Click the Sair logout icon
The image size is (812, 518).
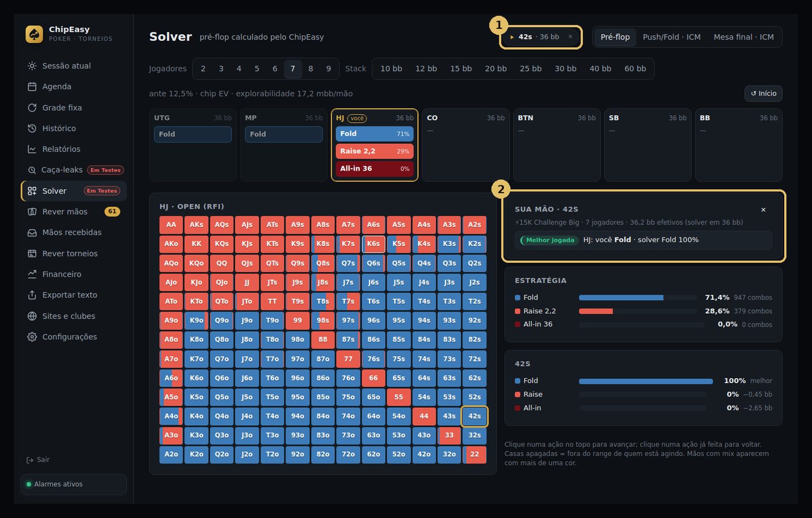click(30, 460)
